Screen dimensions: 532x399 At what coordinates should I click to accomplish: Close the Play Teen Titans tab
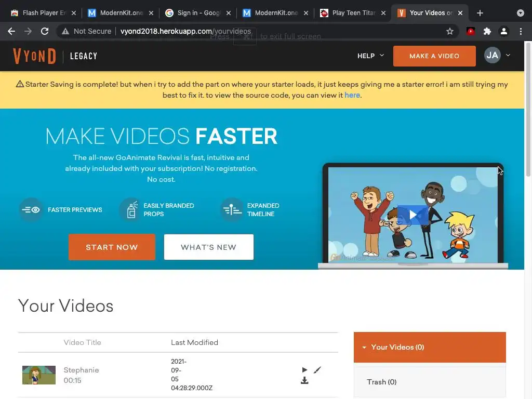click(x=383, y=13)
